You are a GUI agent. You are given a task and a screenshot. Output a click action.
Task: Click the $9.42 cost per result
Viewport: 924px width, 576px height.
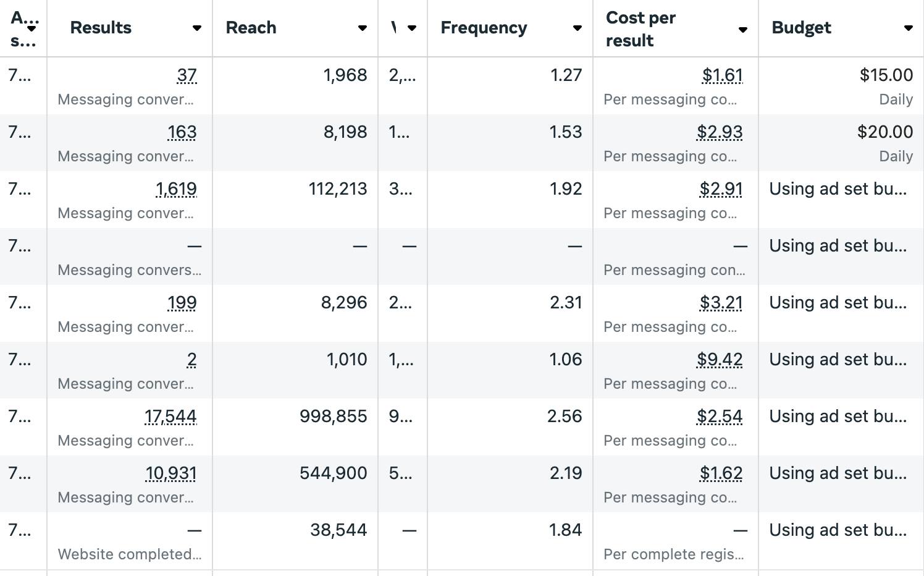click(x=720, y=360)
